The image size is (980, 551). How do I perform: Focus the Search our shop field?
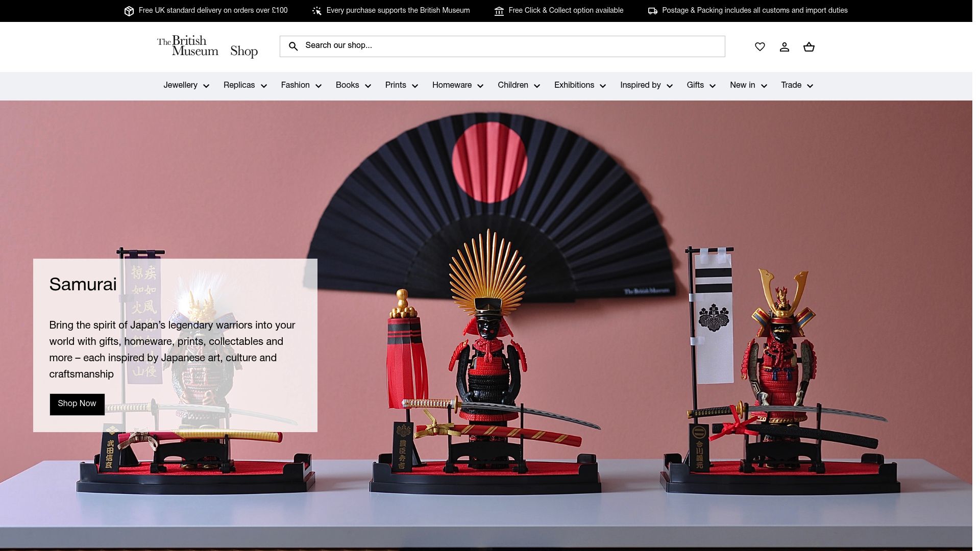point(502,46)
